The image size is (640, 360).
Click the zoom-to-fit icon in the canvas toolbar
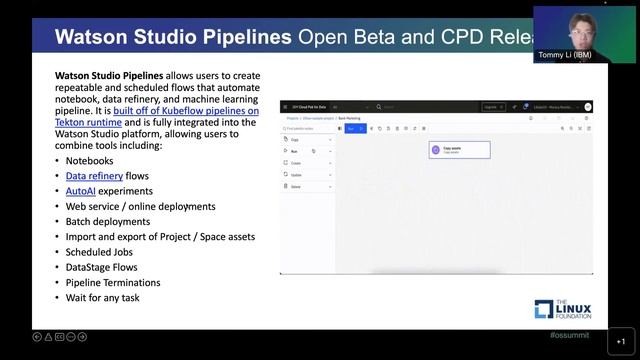[580, 129]
